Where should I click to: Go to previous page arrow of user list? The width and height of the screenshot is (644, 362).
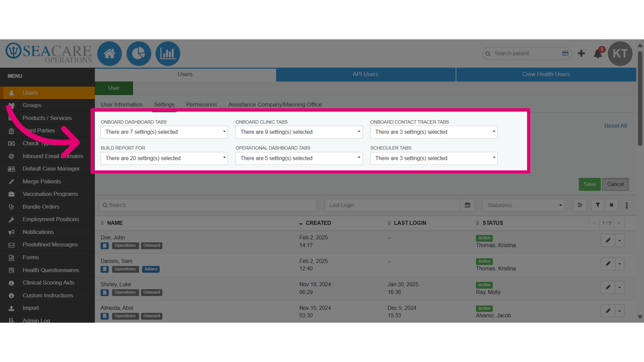pyautogui.click(x=595, y=223)
